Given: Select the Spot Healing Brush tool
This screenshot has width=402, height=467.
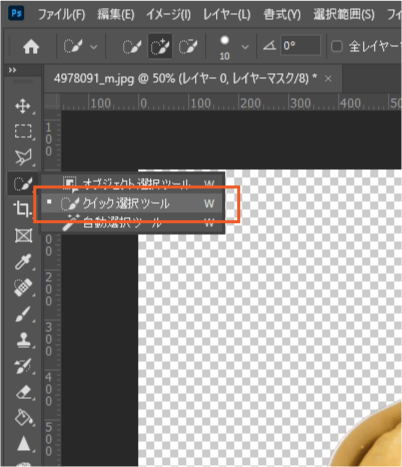Looking at the screenshot, I should click(x=23, y=287).
